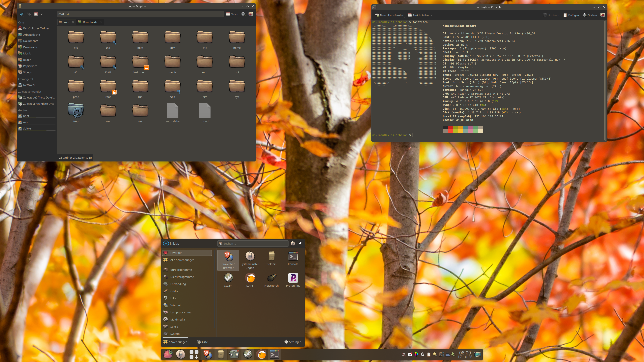The height and width of the screenshot is (362, 644).
Task: Expand the view mode dropdown arrow in Dolphin
Action: [42, 14]
